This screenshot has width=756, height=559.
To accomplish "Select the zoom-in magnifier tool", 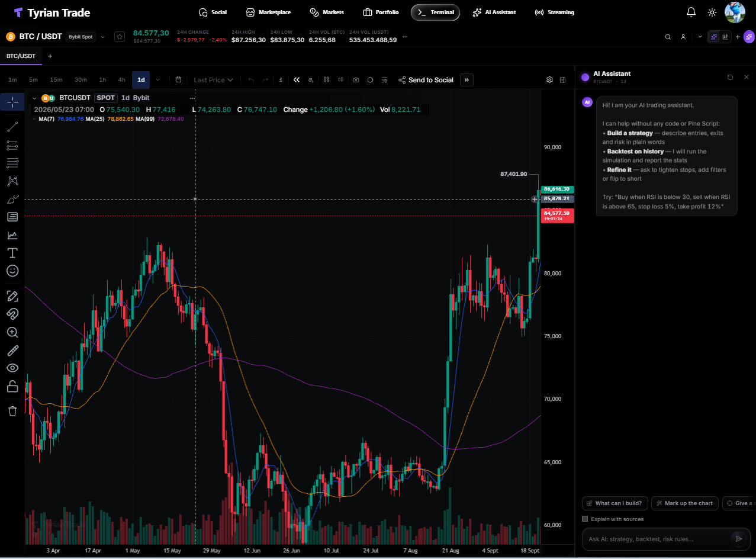I will [x=12, y=332].
